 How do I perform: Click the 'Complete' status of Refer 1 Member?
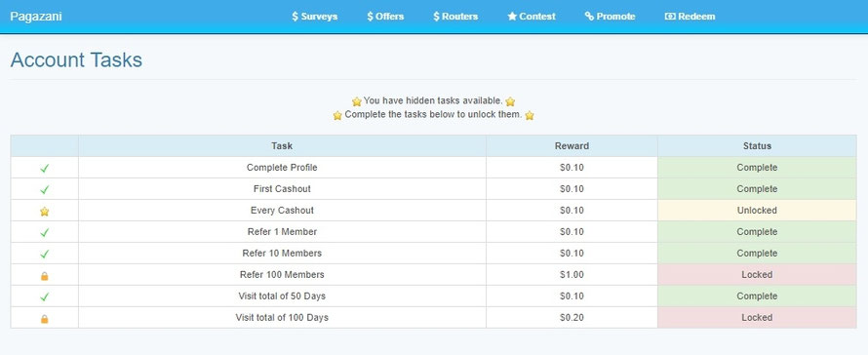coord(757,231)
